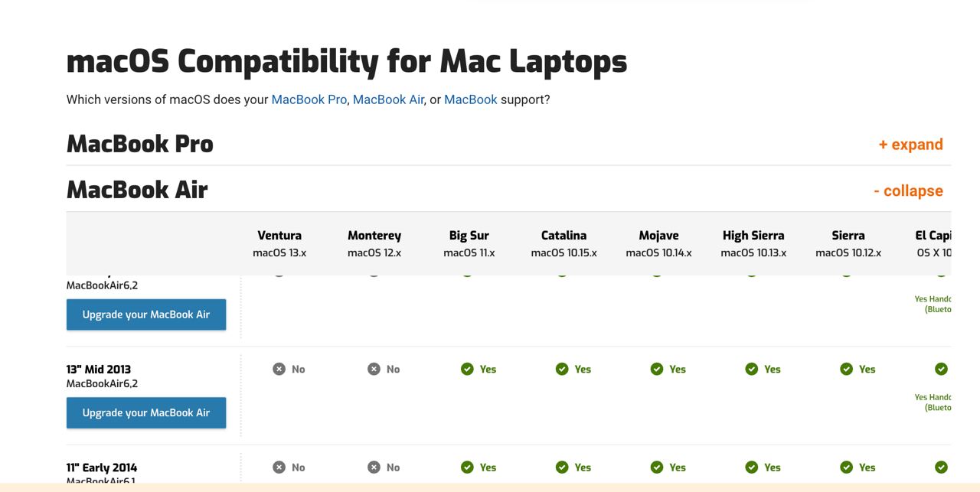Click the No icon under Ventura for 13" Mid 2013

click(279, 369)
